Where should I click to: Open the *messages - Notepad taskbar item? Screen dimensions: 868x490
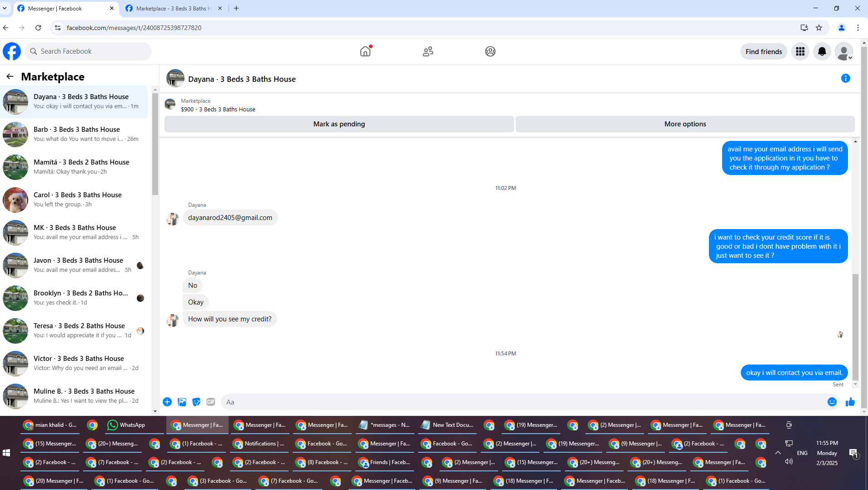[x=384, y=425]
